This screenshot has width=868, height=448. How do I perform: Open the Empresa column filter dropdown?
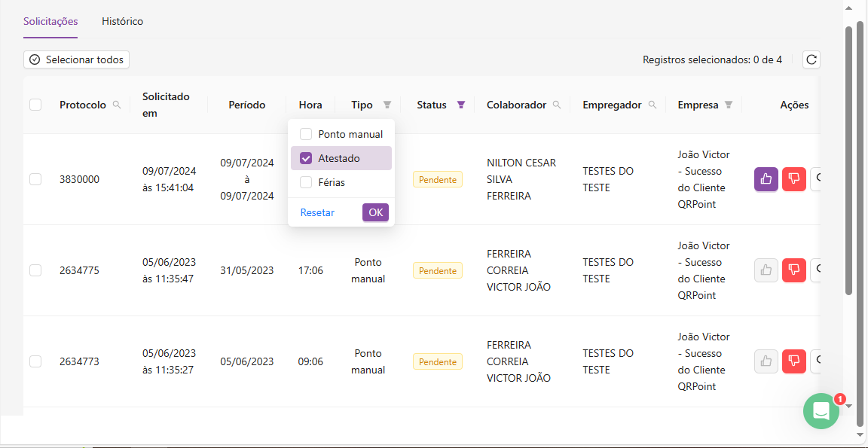[x=729, y=105]
